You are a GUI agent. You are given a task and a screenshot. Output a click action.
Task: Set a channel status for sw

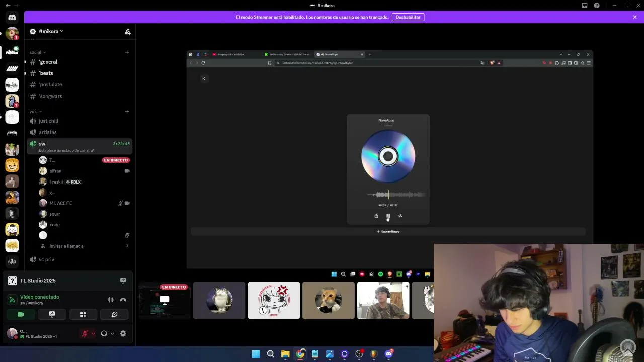(x=66, y=150)
